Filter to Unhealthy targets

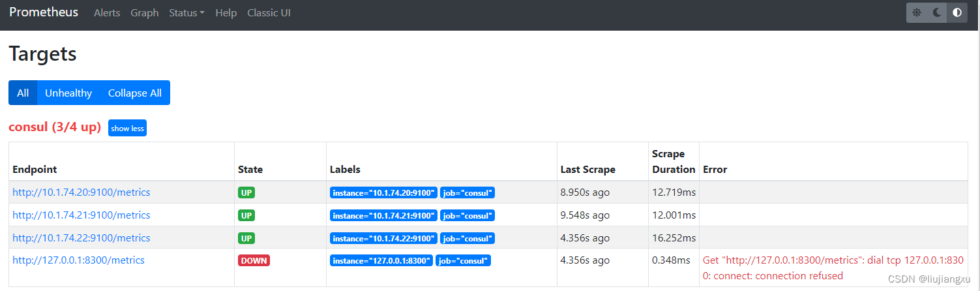tap(68, 93)
